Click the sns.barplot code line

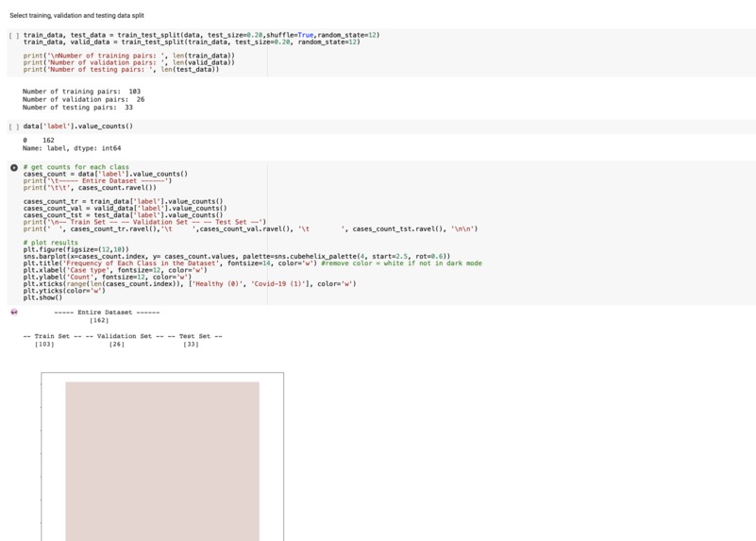237,256
